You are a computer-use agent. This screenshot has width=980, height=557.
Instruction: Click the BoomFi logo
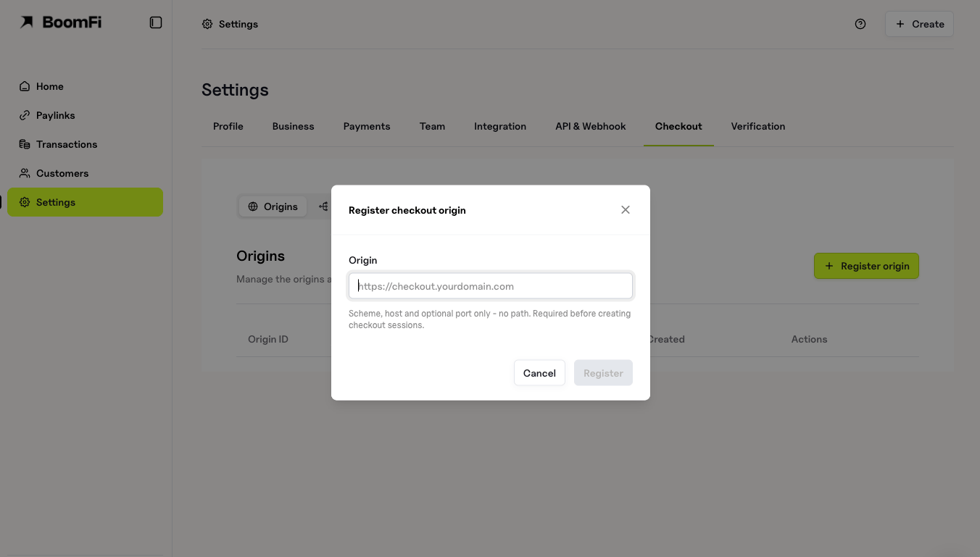(x=60, y=22)
